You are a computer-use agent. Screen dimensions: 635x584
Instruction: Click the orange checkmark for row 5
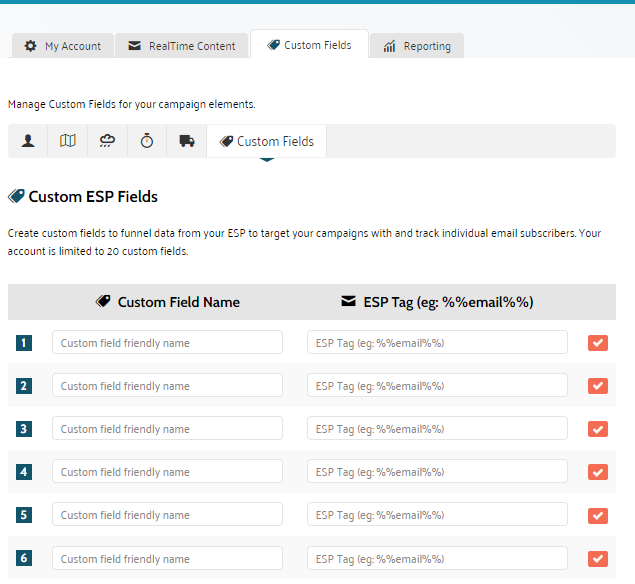598,515
